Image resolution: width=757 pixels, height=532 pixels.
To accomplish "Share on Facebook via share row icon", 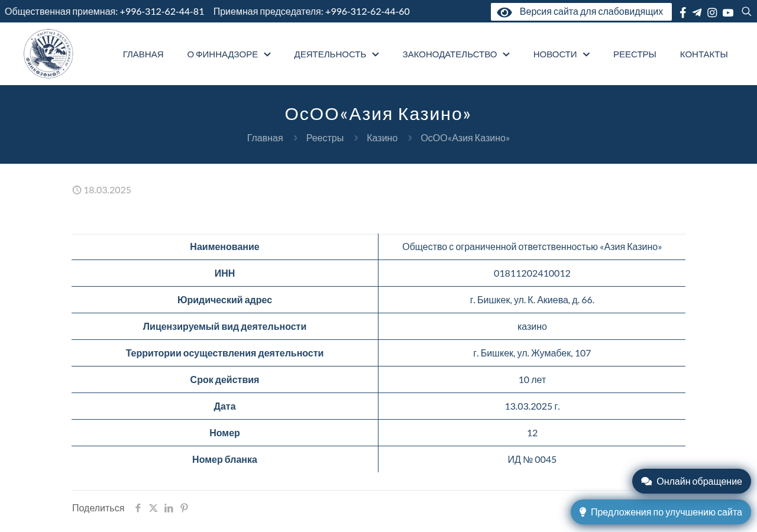I will click(138, 508).
